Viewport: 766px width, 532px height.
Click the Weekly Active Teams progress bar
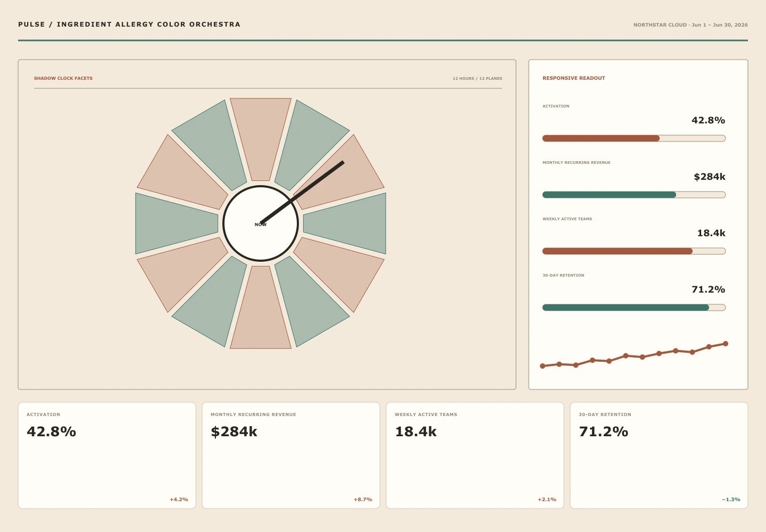click(634, 251)
